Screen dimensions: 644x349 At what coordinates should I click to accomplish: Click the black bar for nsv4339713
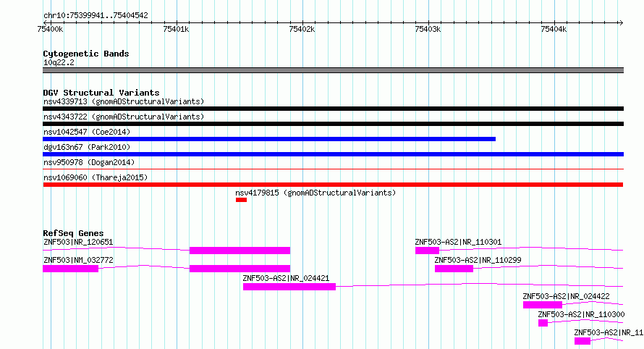coord(333,109)
